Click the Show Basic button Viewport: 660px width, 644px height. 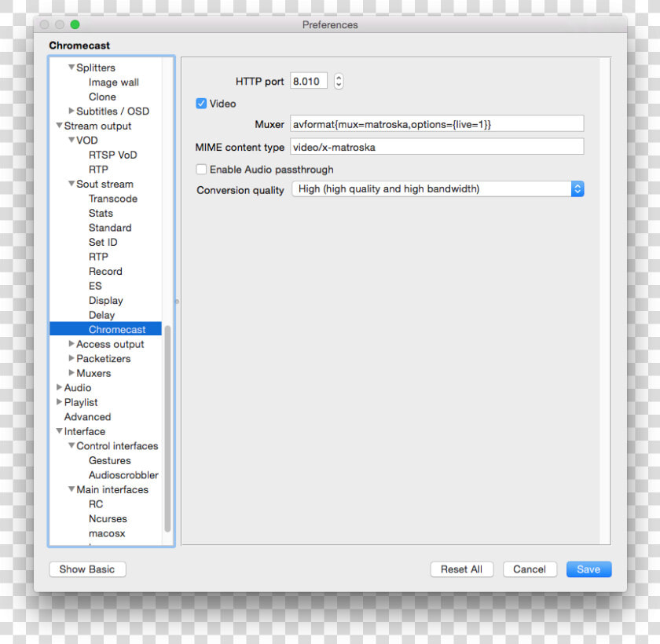(87, 569)
